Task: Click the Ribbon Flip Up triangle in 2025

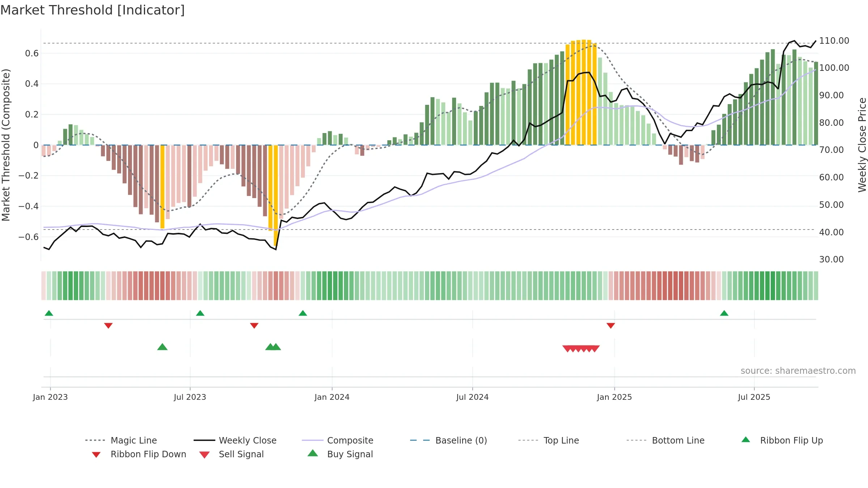Action: pos(724,313)
